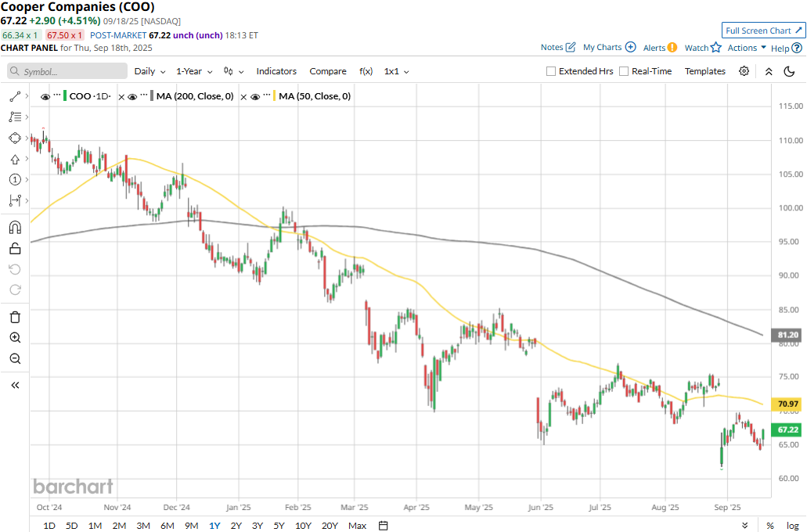Viewport: 807px width, 532px height.
Task: Hide the MA 200 line via eye icon
Action: tap(132, 97)
